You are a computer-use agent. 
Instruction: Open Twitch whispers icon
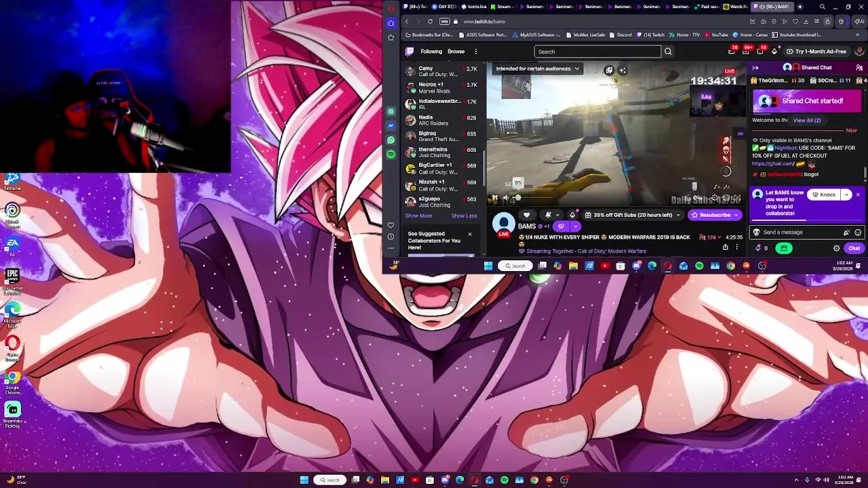[x=760, y=52]
